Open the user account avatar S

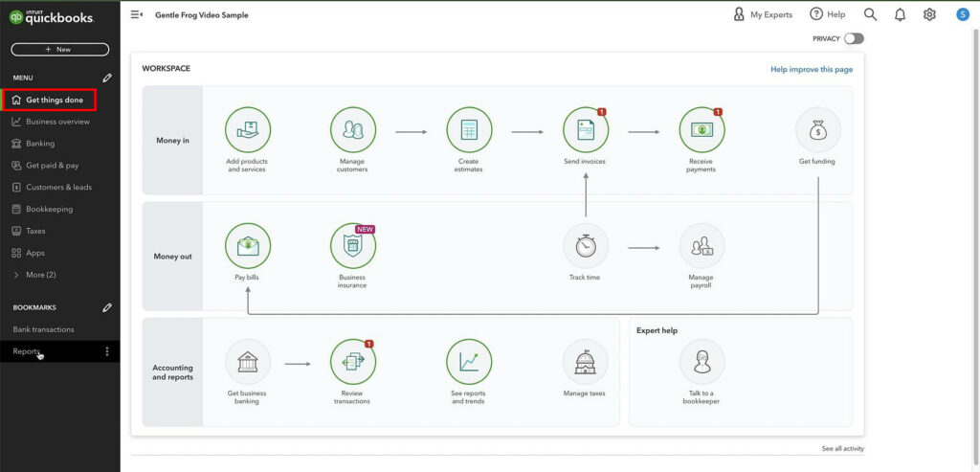(x=963, y=14)
